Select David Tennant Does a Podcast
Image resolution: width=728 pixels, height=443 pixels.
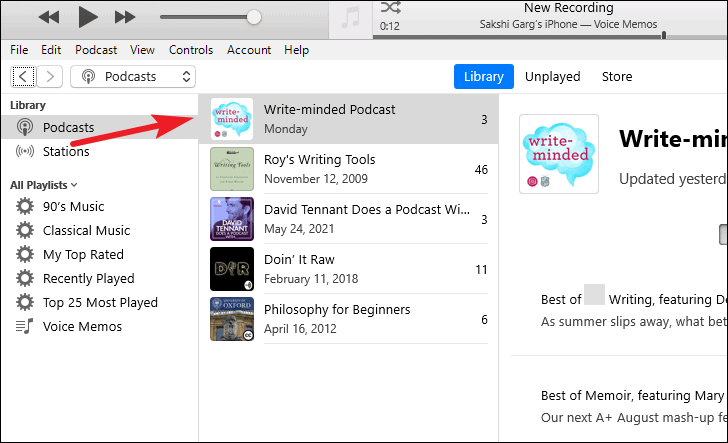[x=349, y=219]
